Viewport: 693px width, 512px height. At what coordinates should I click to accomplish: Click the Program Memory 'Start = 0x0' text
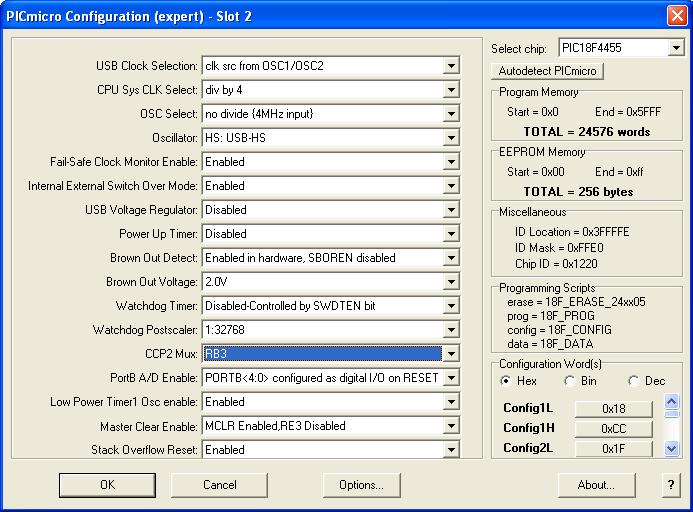click(x=533, y=112)
